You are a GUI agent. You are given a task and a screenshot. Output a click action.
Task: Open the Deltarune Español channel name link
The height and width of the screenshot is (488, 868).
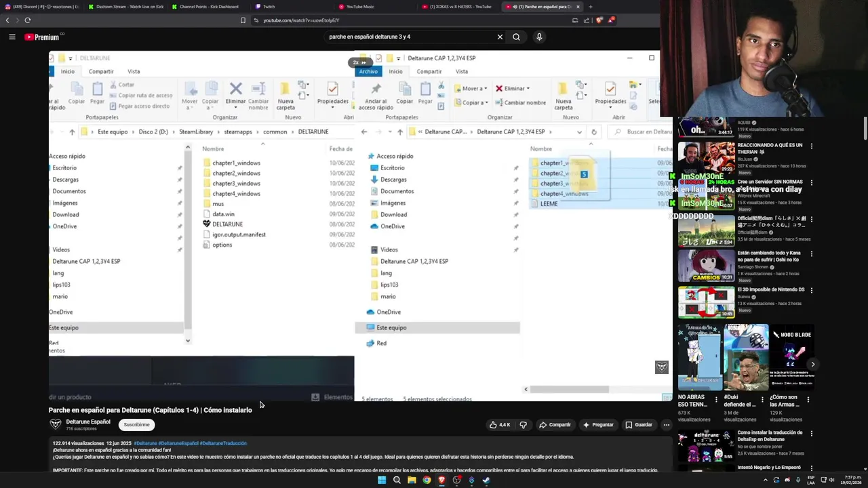coord(88,422)
